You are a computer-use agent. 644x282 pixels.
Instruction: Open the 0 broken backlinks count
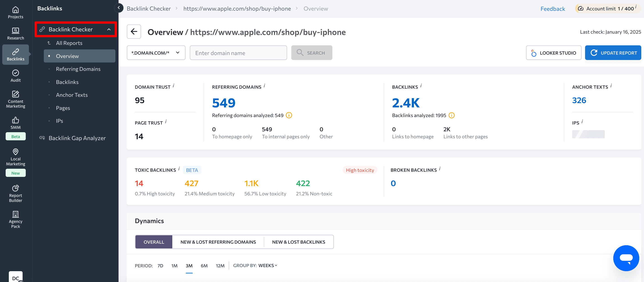[393, 183]
